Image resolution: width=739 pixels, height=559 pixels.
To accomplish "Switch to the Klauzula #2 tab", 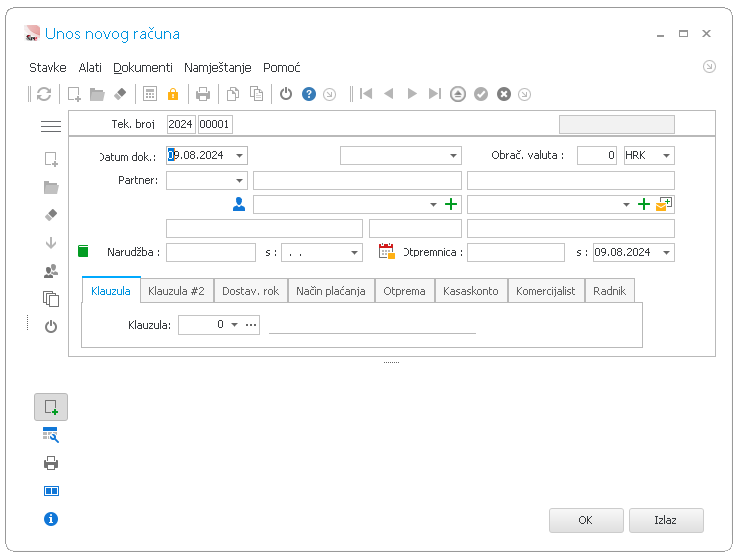I will click(x=176, y=291).
